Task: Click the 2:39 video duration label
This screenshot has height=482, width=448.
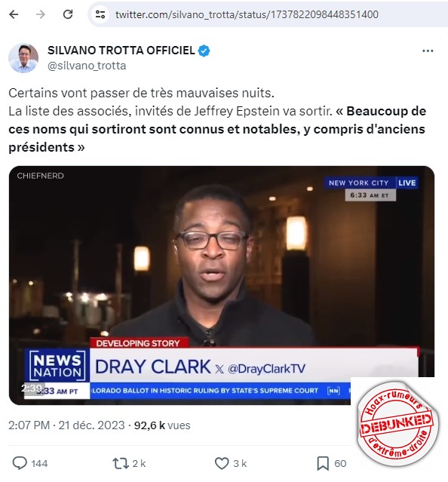Action: pos(32,388)
